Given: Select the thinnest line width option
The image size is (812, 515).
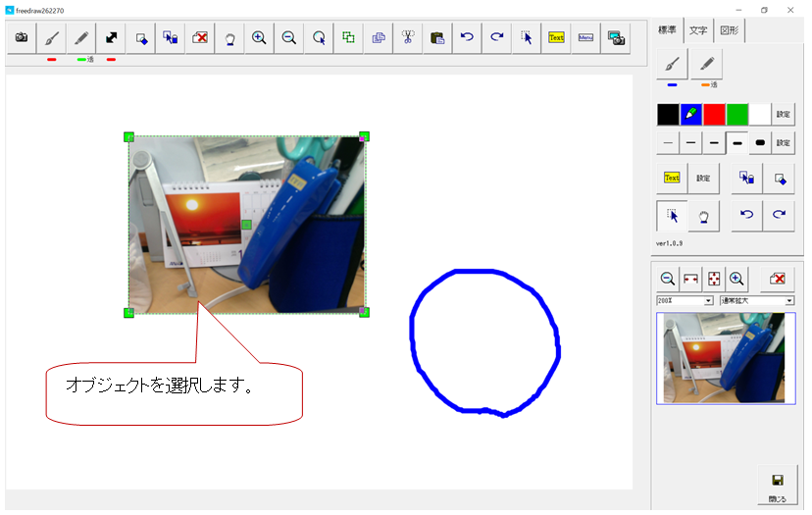Looking at the screenshot, I should point(668,143).
